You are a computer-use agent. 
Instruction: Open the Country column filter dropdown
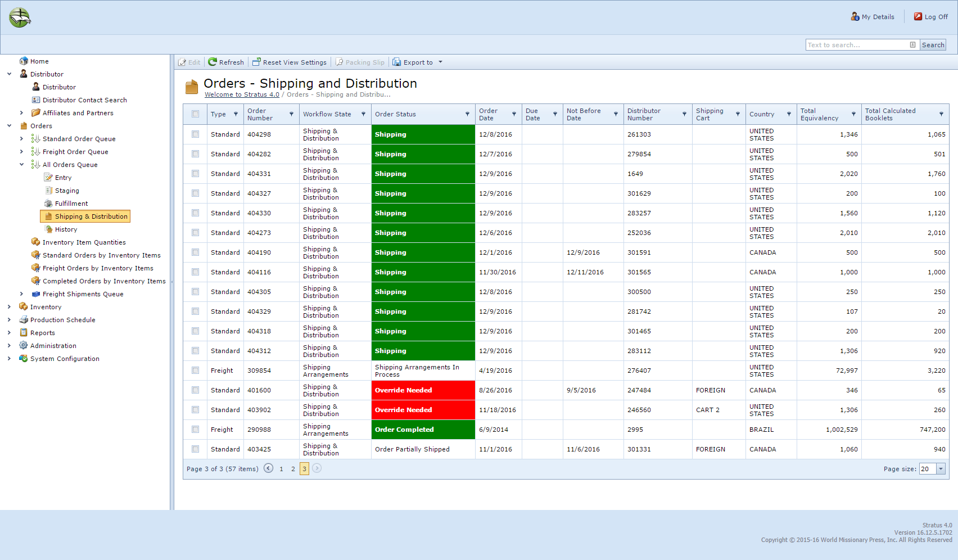[789, 114]
